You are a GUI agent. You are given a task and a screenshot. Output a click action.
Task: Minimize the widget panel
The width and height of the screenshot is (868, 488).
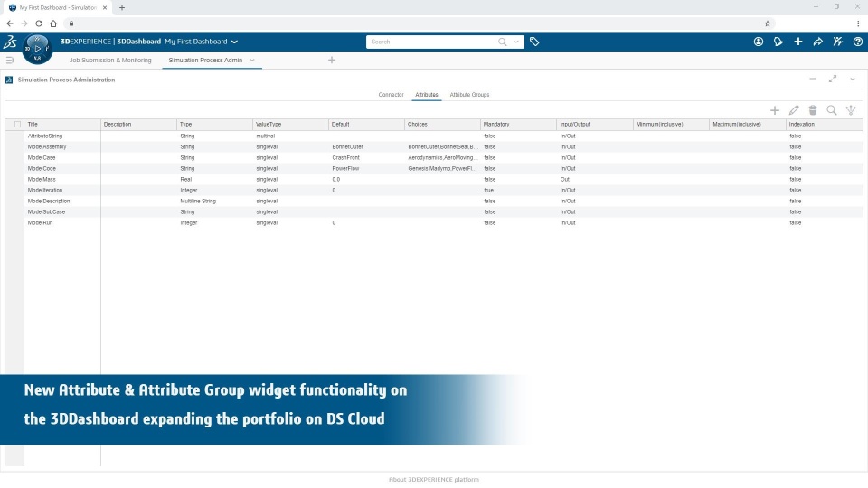(x=813, y=80)
